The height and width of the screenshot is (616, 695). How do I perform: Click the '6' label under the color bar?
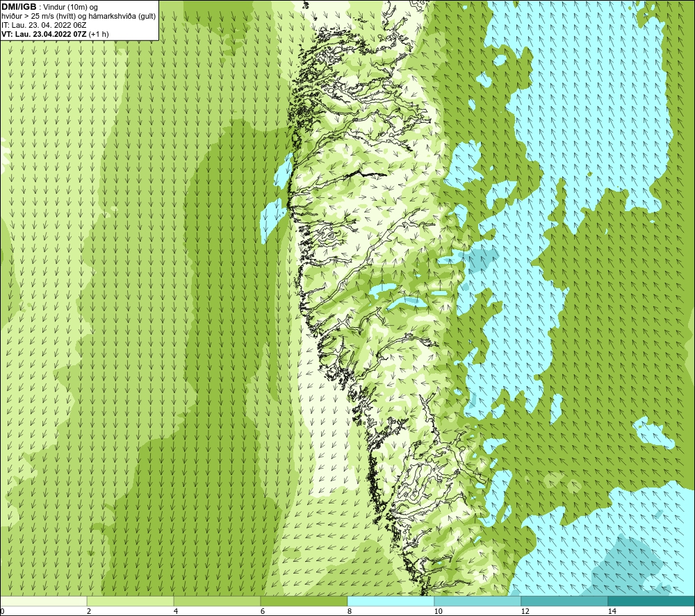tap(263, 611)
